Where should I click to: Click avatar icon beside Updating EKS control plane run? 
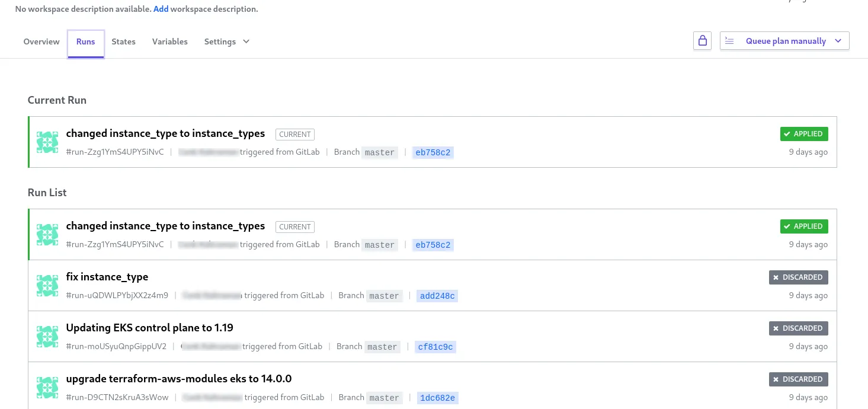[x=47, y=337]
